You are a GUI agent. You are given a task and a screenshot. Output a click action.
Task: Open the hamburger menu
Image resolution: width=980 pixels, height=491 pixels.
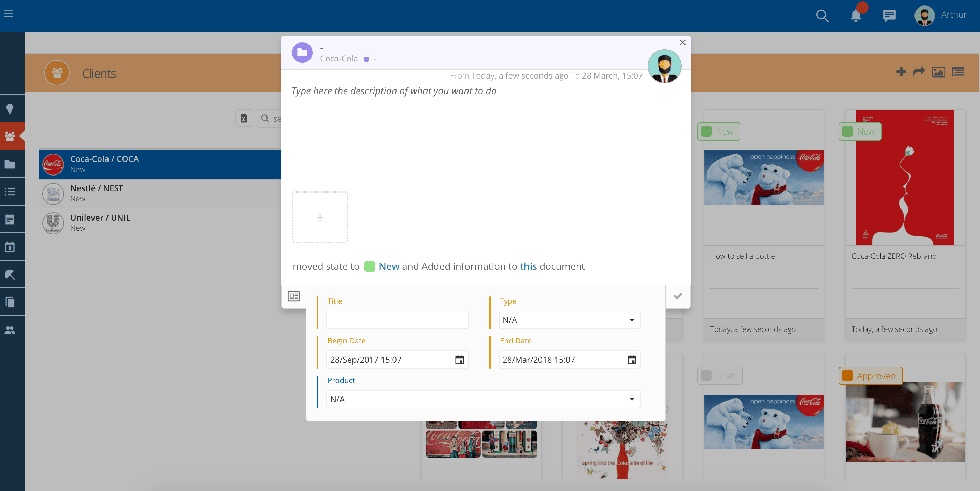(9, 14)
